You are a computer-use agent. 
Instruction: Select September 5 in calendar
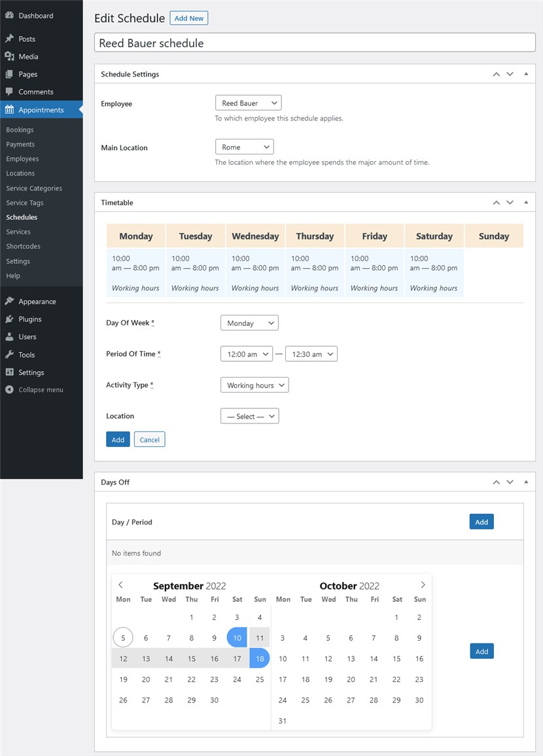coord(123,638)
